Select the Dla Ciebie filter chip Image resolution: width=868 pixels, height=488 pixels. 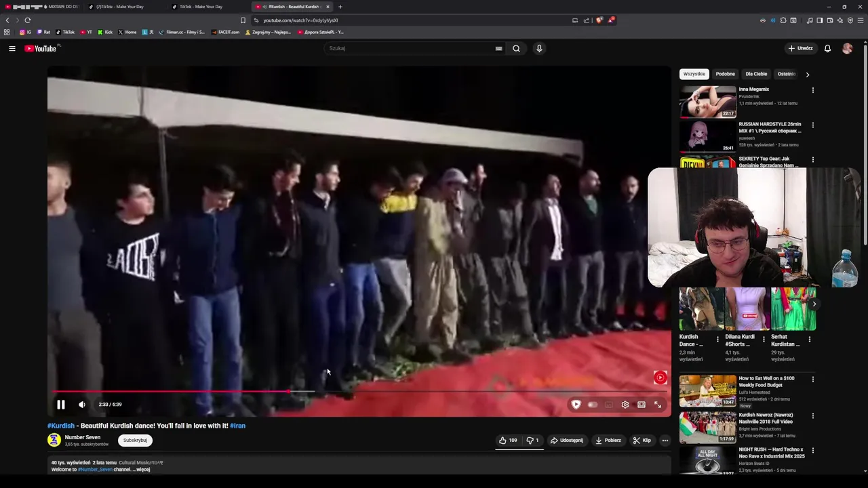coord(756,74)
